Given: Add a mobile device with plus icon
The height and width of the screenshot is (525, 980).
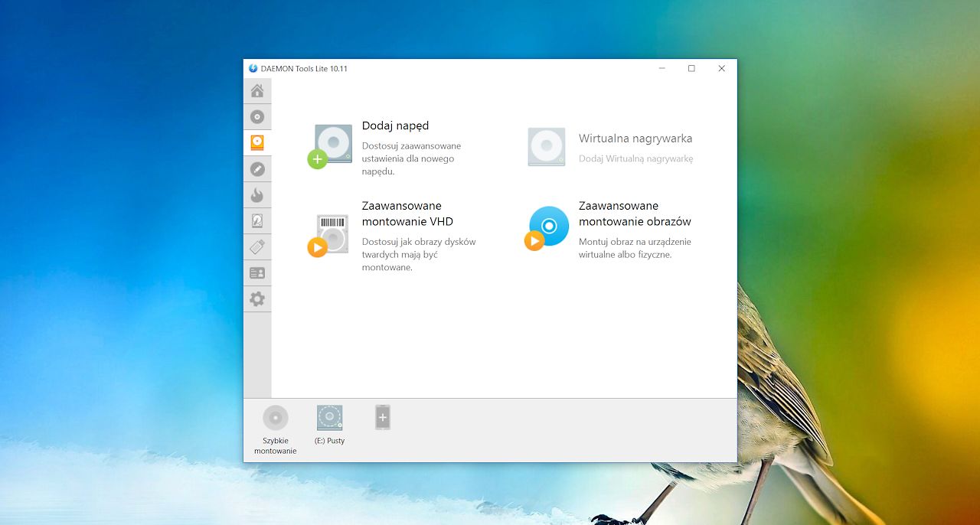Looking at the screenshot, I should (x=383, y=417).
